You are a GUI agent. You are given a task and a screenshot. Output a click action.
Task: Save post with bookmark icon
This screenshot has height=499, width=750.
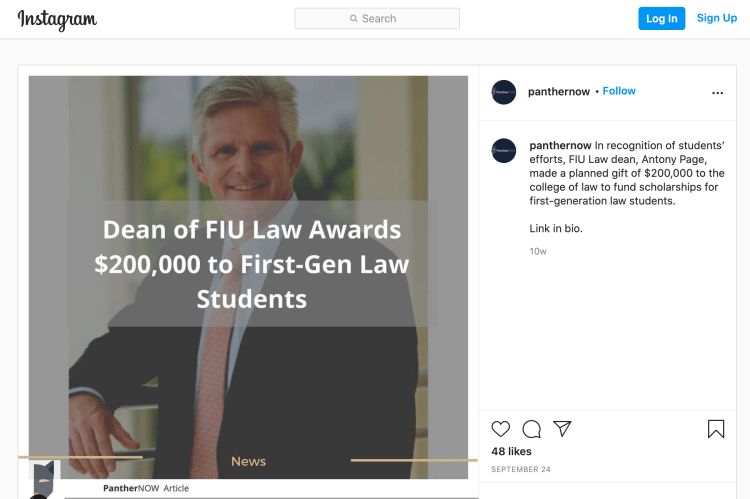point(716,429)
